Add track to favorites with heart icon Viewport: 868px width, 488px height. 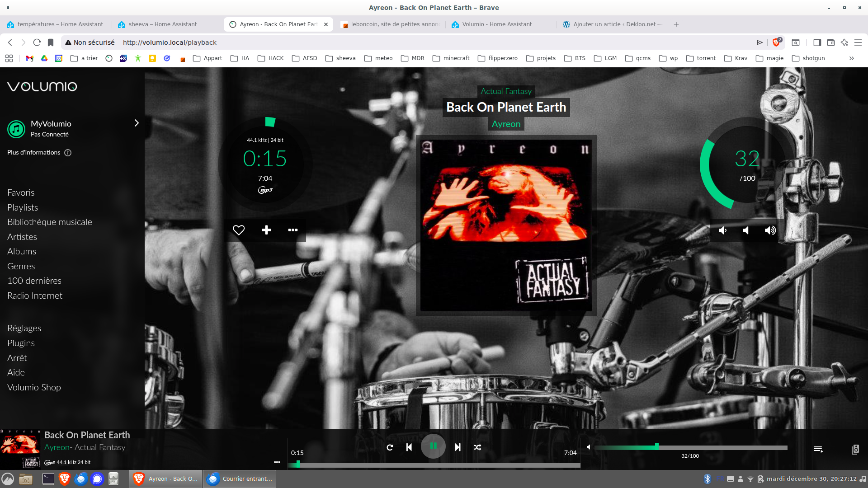239,230
